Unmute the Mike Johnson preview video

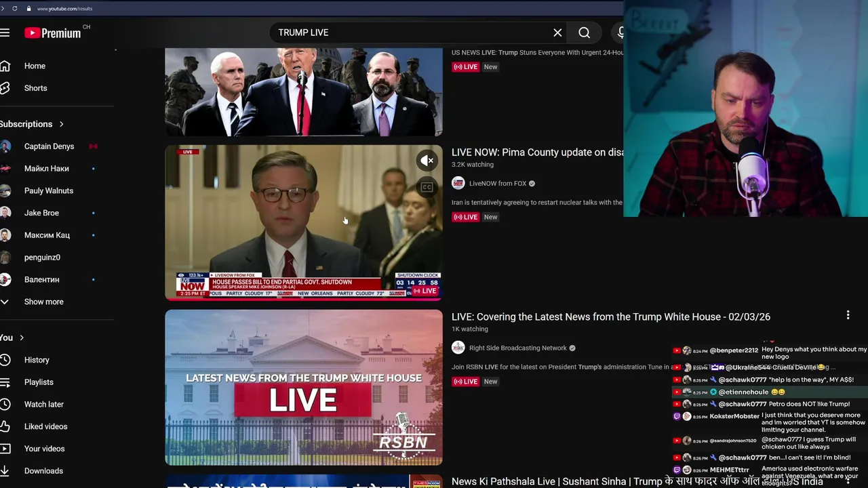tap(427, 161)
